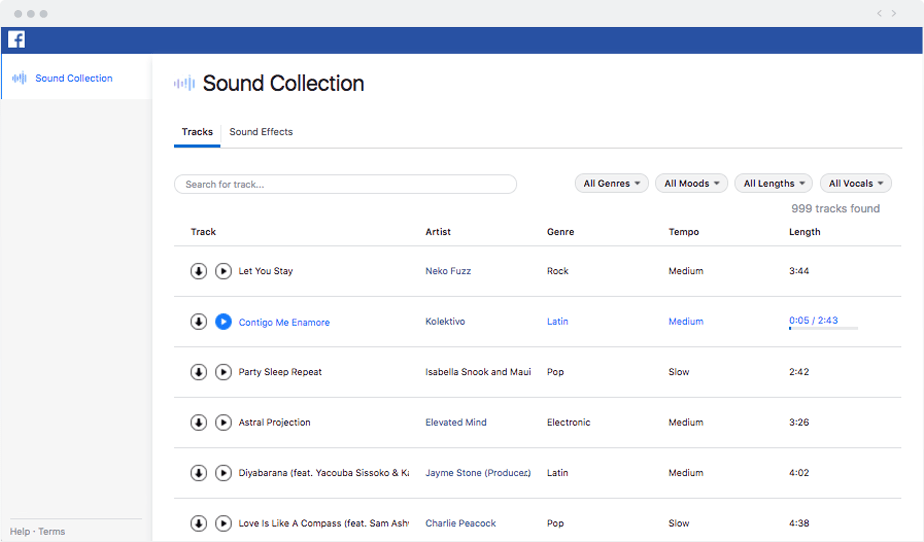
Task: Click the Isabella Snook and Maui artist name
Action: click(x=478, y=372)
